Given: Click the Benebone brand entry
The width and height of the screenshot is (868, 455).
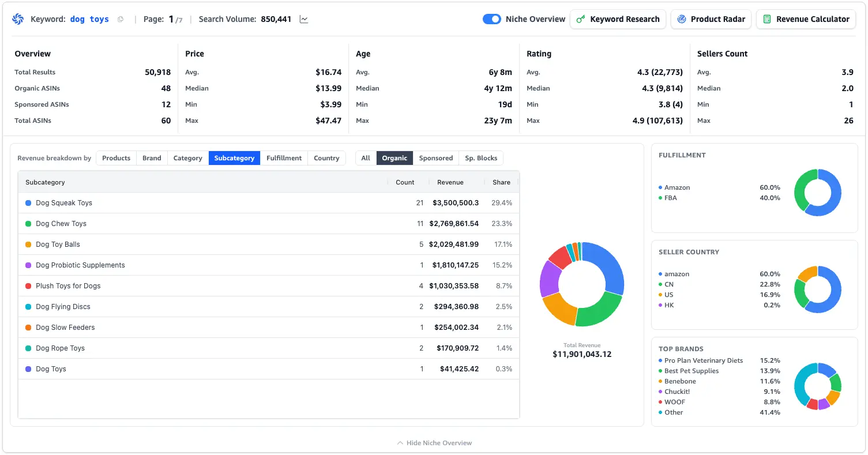Looking at the screenshot, I should (680, 381).
